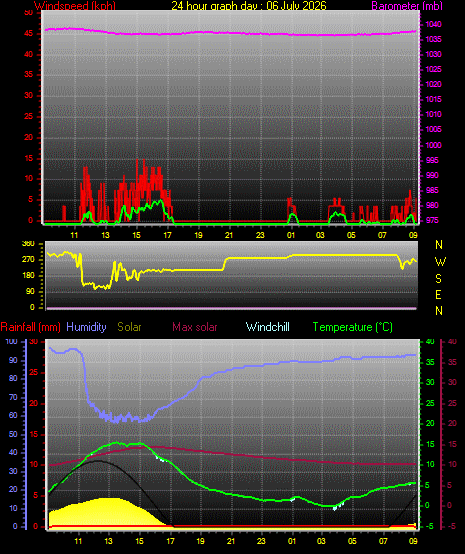Click hour 15 on windspeed time axis
The width and height of the screenshot is (465, 554).
click(136, 235)
